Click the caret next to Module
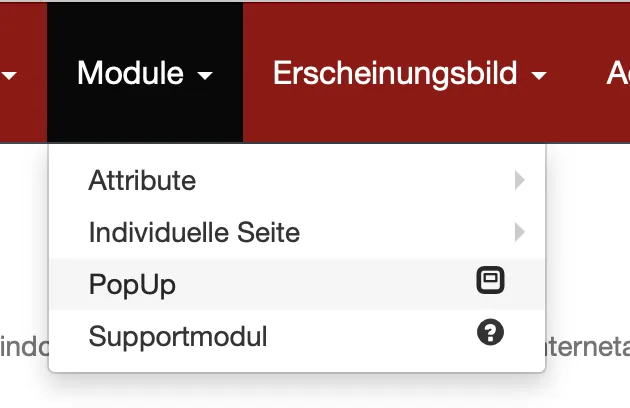 tap(205, 75)
